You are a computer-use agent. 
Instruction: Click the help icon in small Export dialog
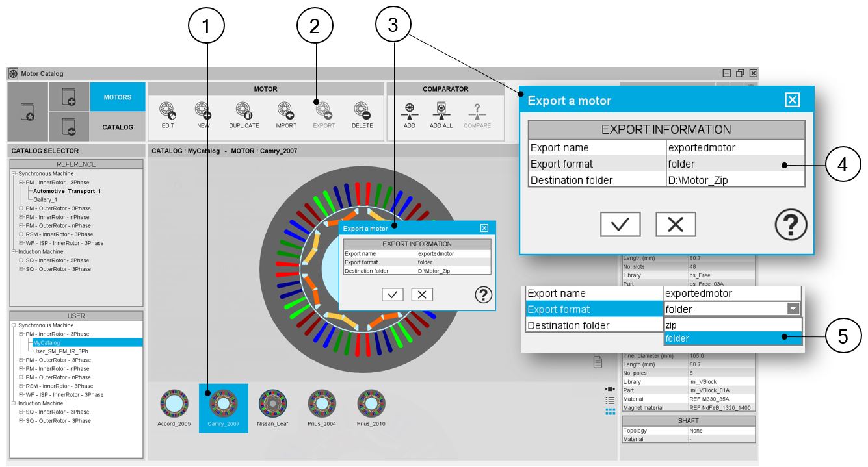pyautogui.click(x=484, y=295)
